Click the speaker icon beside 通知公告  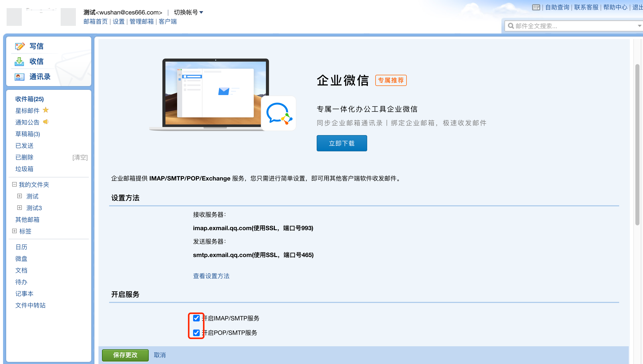(x=46, y=122)
